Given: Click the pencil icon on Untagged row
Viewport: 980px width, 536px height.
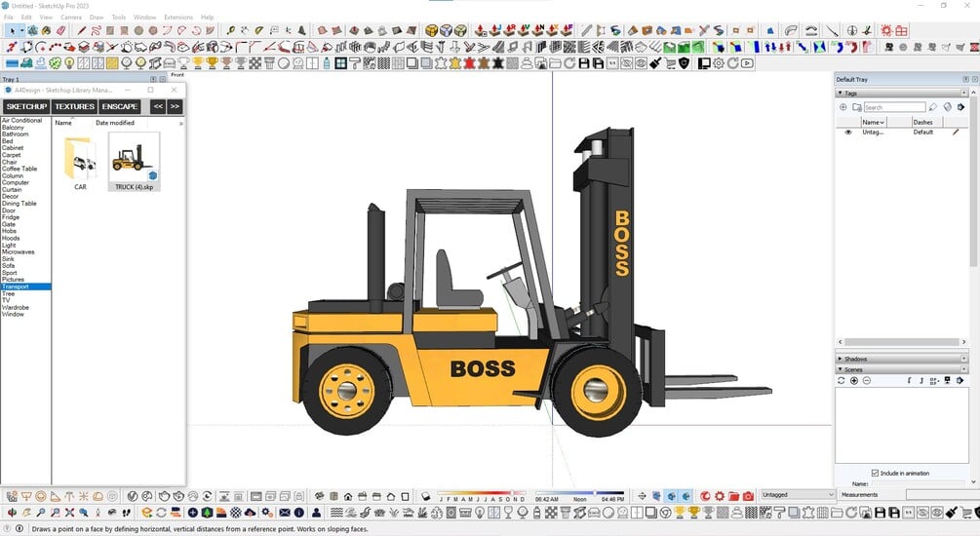Looking at the screenshot, I should tap(956, 133).
